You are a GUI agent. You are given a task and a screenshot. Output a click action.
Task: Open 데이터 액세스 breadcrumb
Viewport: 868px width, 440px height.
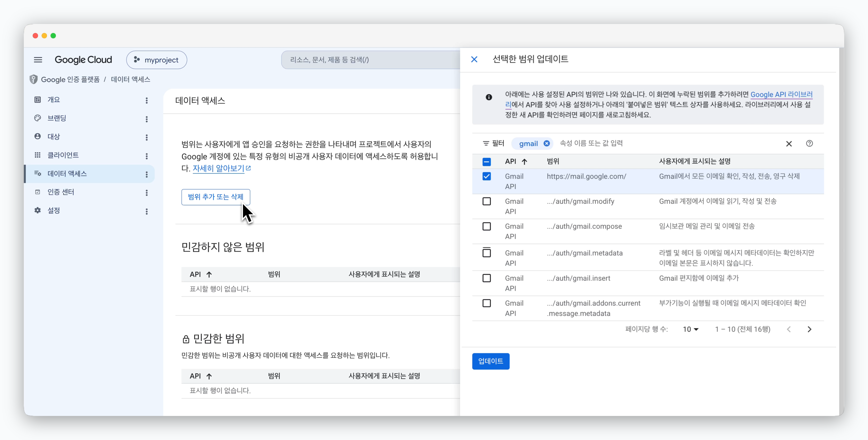[x=130, y=79]
